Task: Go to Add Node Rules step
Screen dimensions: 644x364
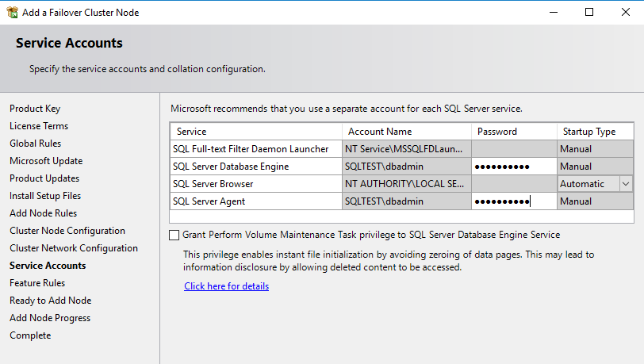Action: tap(43, 213)
